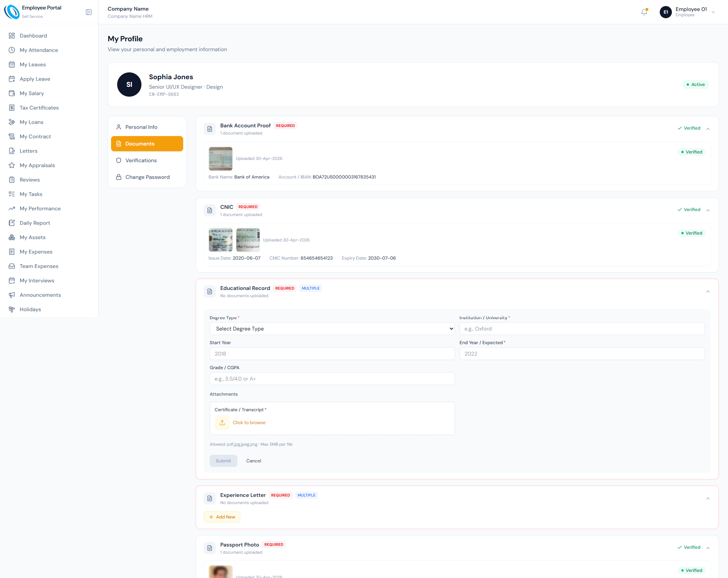
Task: Click the Educational Record document icon
Action: (x=210, y=291)
